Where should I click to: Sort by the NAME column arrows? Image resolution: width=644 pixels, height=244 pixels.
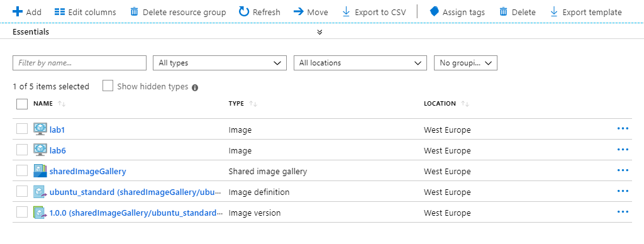(62, 104)
